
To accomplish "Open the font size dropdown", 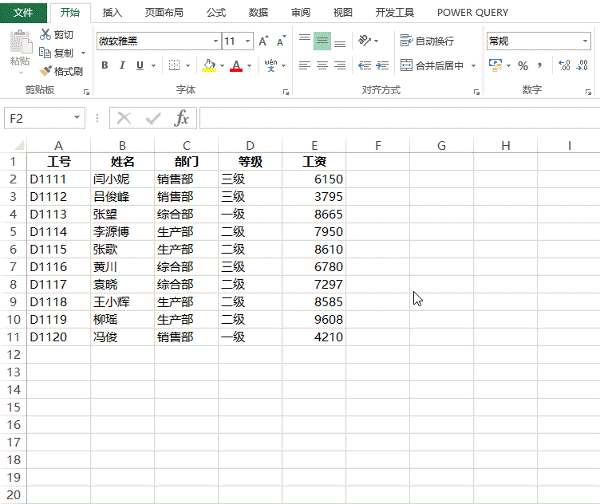I will 248,41.
